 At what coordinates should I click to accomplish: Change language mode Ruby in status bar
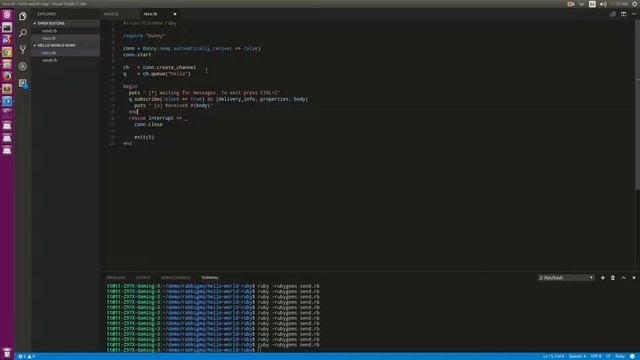620,356
